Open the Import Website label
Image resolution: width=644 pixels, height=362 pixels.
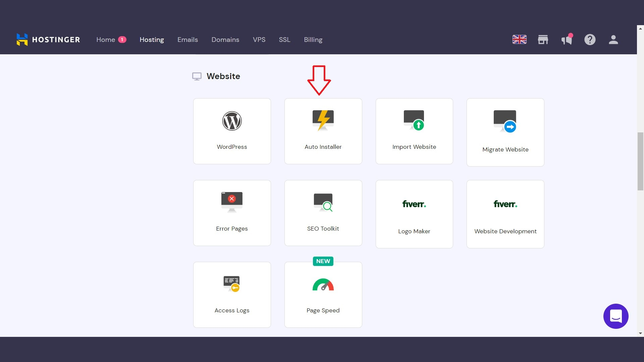(x=414, y=147)
